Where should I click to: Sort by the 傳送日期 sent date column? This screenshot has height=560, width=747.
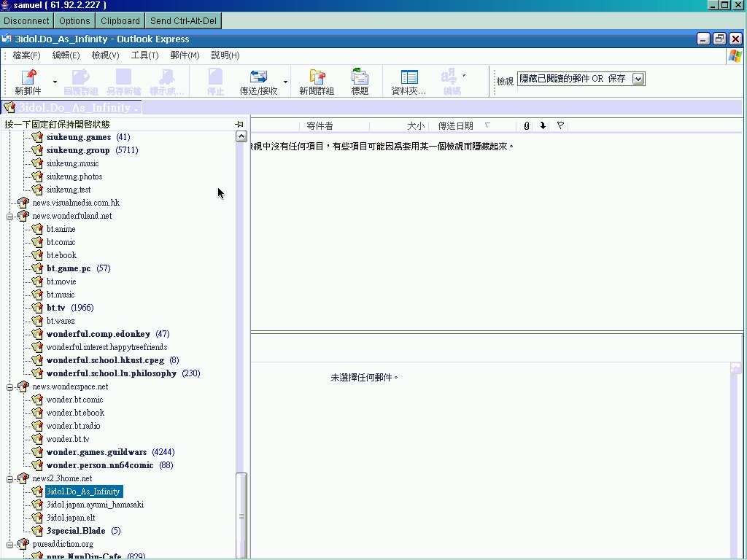(472, 125)
